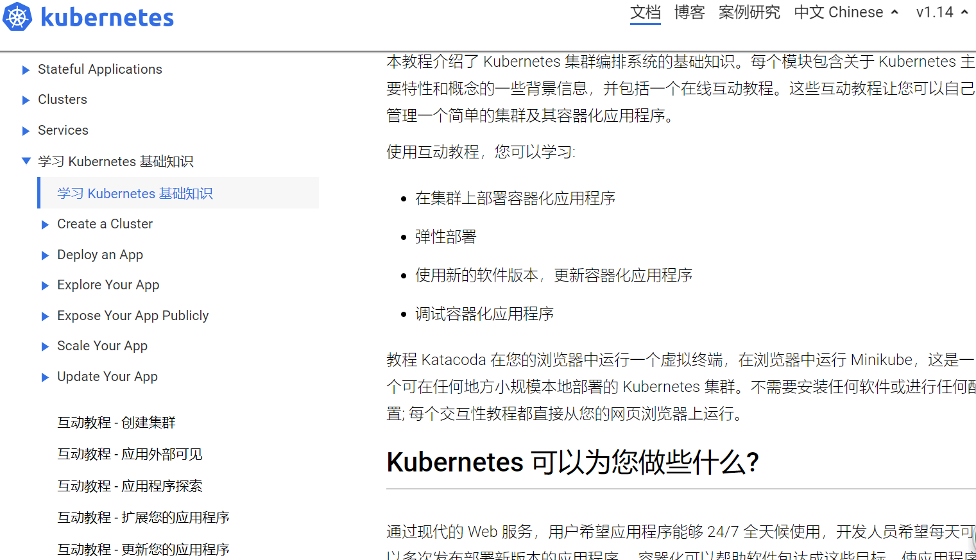This screenshot has width=976, height=560.
Task: Open 互动教程 - 应用外部可见 link
Action: [130, 454]
